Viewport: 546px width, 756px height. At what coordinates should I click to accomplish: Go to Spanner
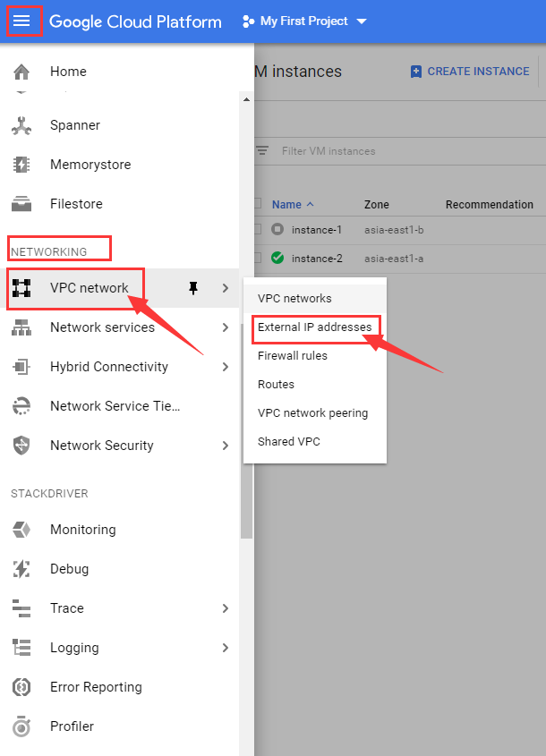tap(75, 125)
